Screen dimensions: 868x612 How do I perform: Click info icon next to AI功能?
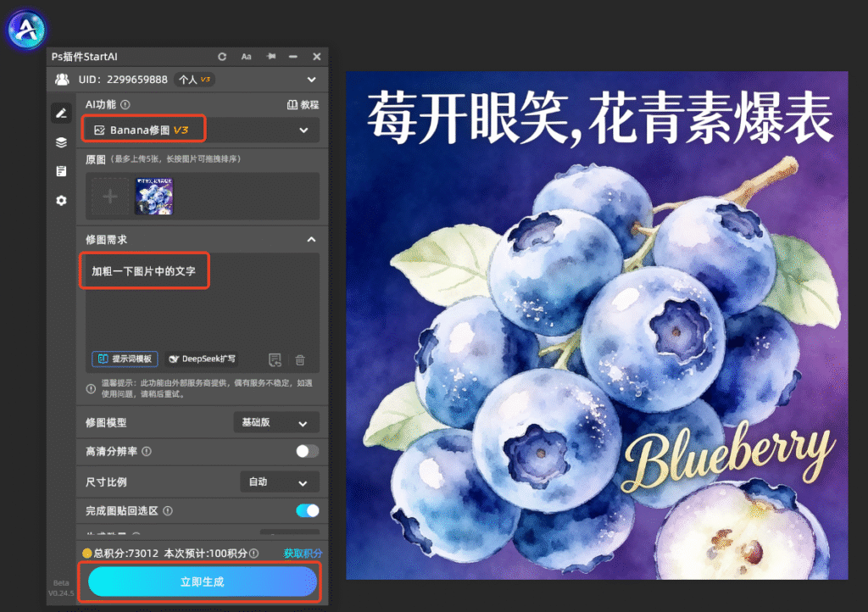tap(125, 104)
